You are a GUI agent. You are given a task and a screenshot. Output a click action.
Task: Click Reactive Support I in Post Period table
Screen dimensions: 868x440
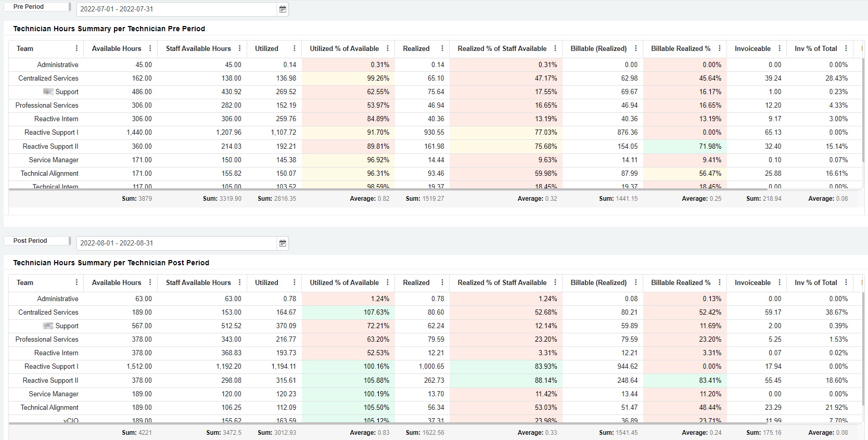coord(52,366)
